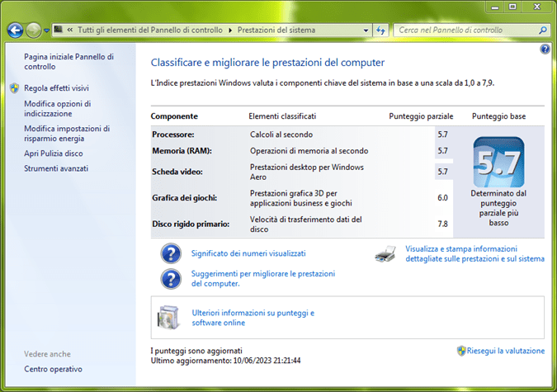The width and height of the screenshot is (557, 392).
Task: Click the 'Componente' column header
Action: pos(174,116)
